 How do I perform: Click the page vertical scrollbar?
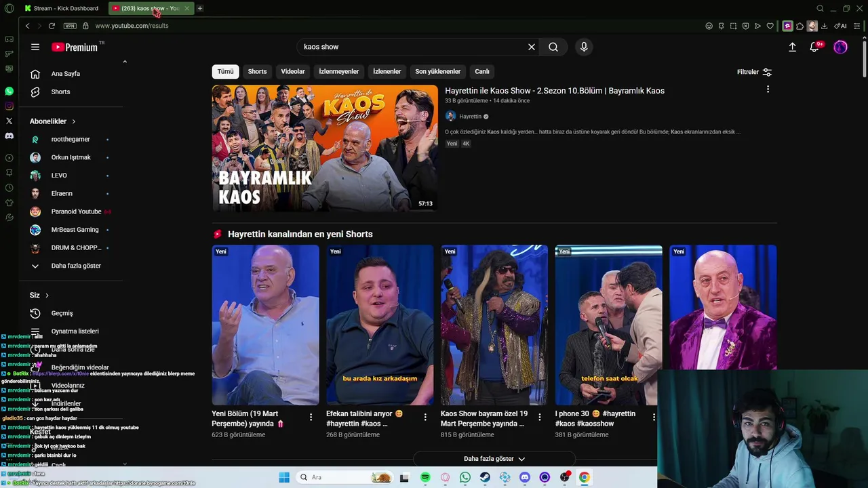(x=865, y=61)
